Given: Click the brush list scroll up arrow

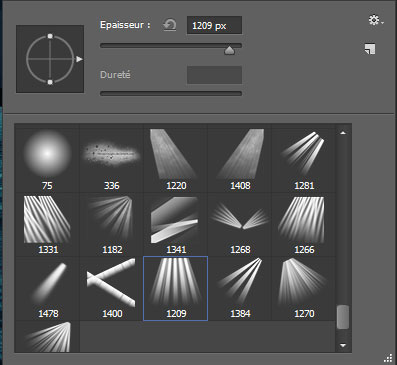Looking at the screenshot, I should tap(343, 133).
